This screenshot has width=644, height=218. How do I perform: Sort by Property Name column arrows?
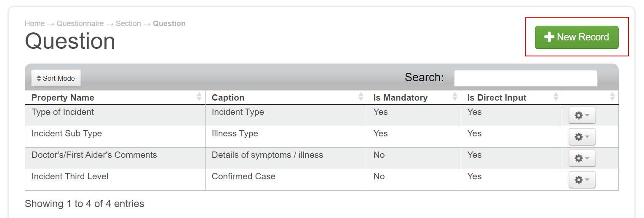[199, 97]
